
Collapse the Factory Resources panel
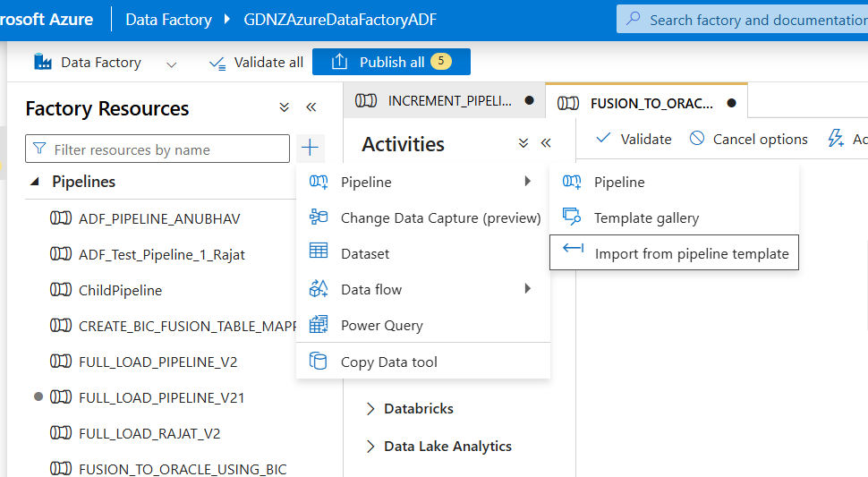click(x=311, y=107)
